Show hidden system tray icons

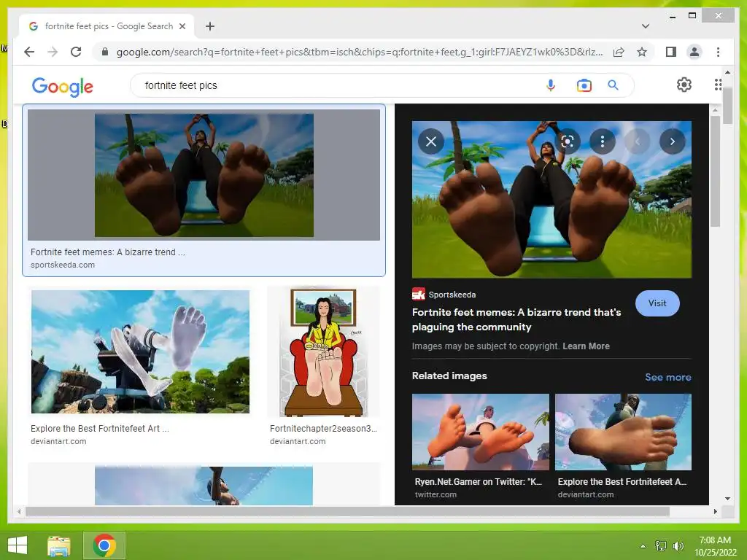point(643,546)
